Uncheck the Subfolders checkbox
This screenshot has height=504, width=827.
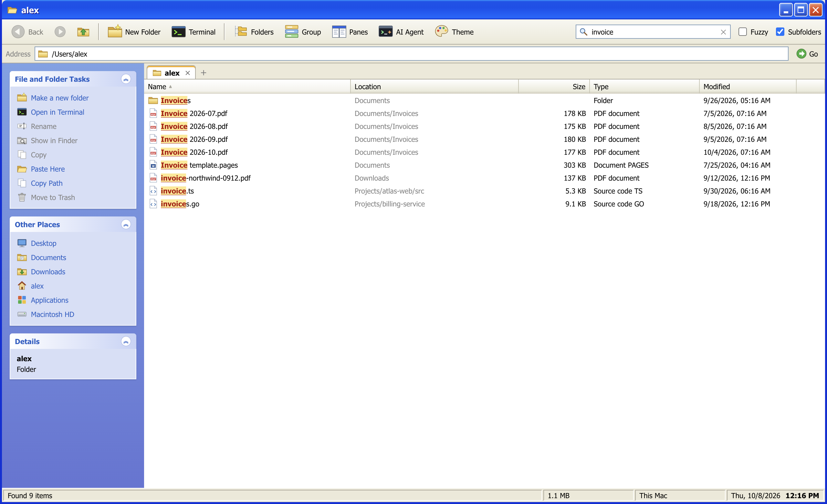780,32
